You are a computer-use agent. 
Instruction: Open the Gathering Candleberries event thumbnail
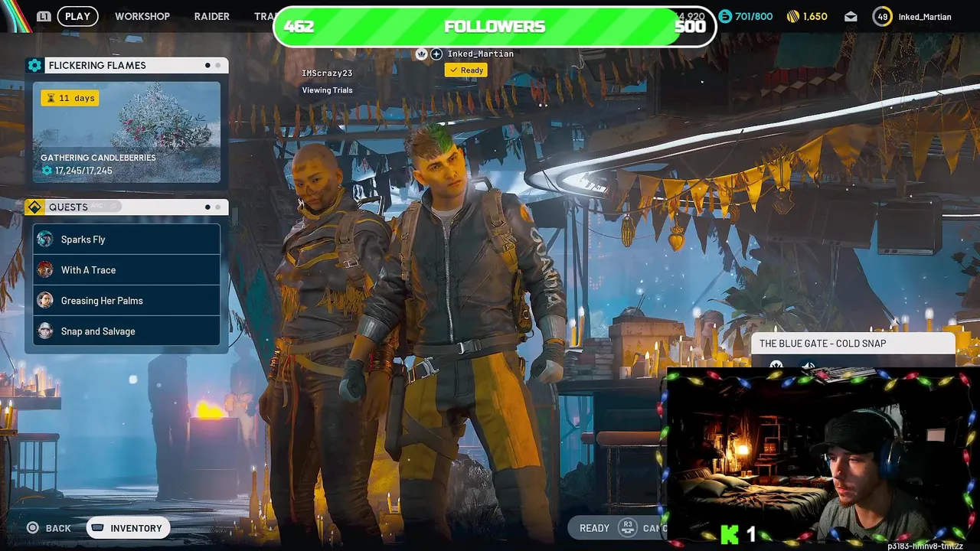pos(126,132)
